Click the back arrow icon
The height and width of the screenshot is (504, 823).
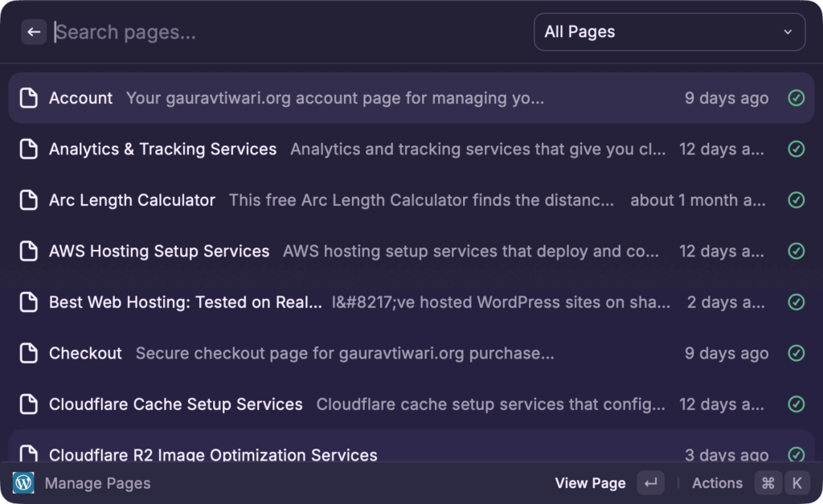34,31
